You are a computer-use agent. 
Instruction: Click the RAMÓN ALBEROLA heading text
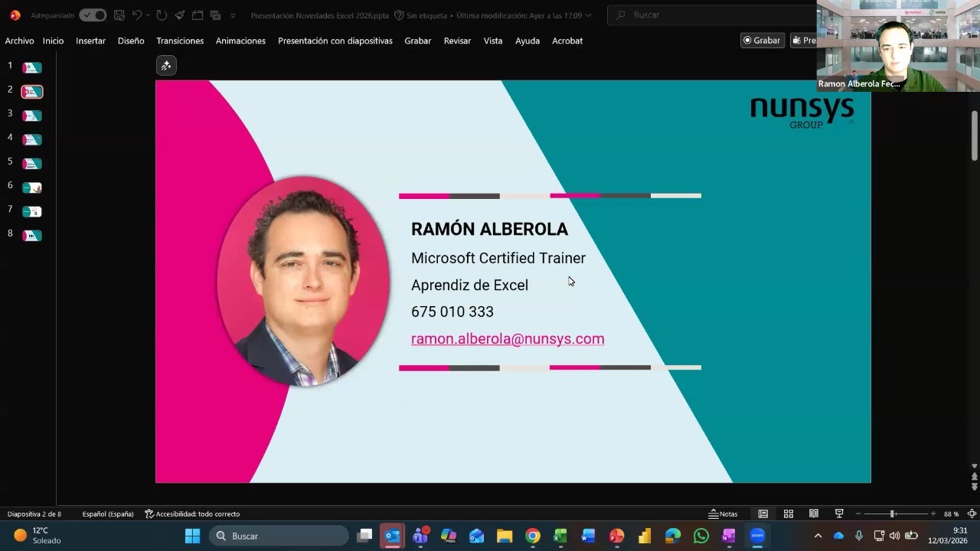pyautogui.click(x=489, y=229)
